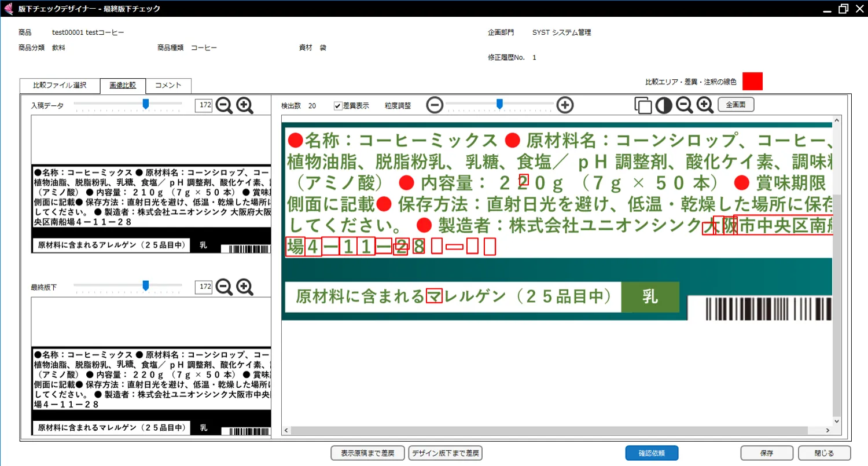
Task: Click the 検出数 label
Action: [x=291, y=106]
